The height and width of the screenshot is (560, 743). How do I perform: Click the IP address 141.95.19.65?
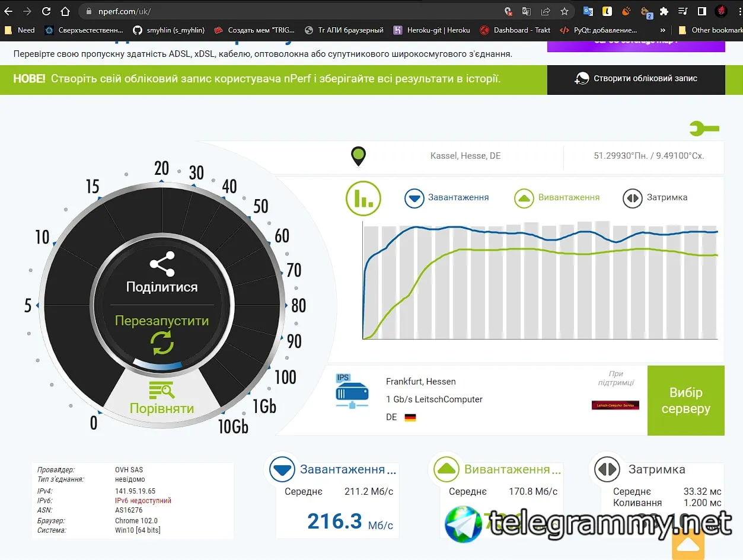click(135, 491)
